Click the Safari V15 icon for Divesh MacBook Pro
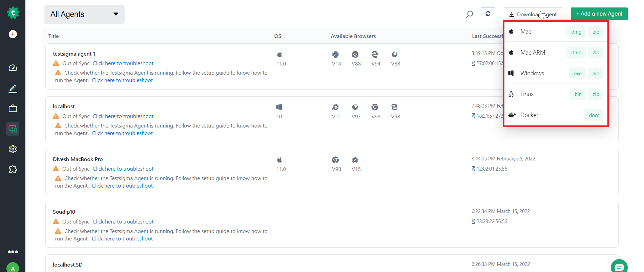 [x=355, y=160]
